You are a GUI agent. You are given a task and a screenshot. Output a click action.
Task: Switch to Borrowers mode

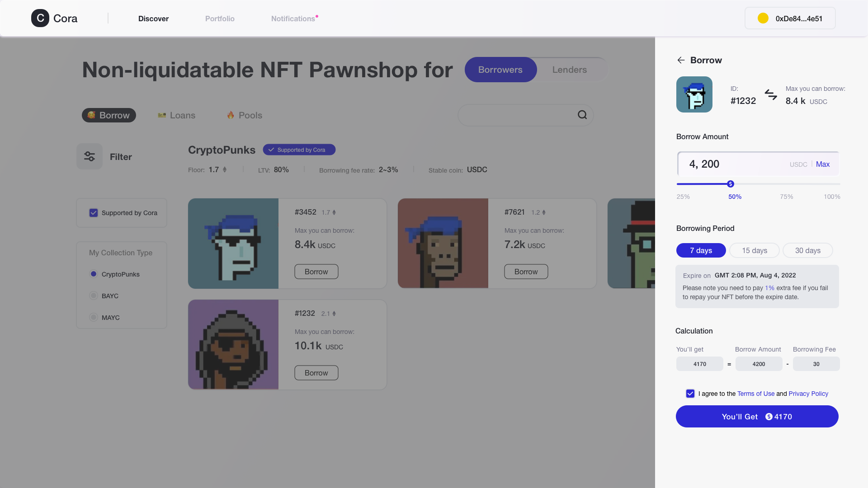500,70
